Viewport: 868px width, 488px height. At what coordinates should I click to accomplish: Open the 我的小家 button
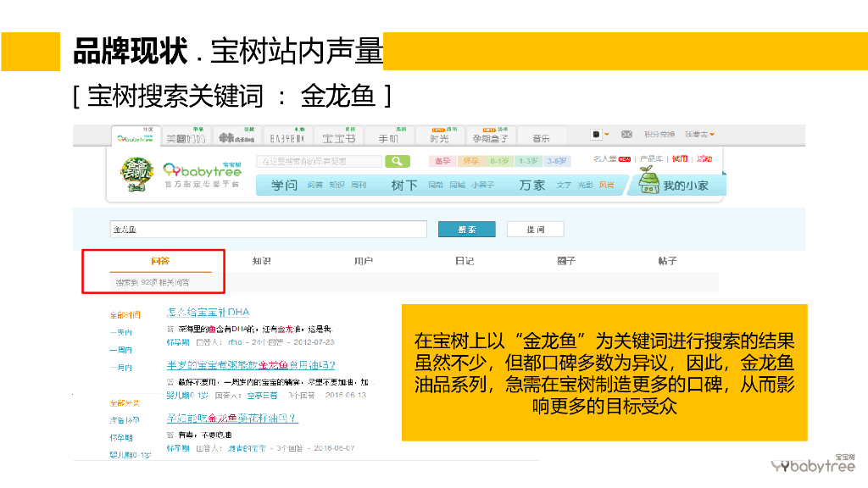676,184
